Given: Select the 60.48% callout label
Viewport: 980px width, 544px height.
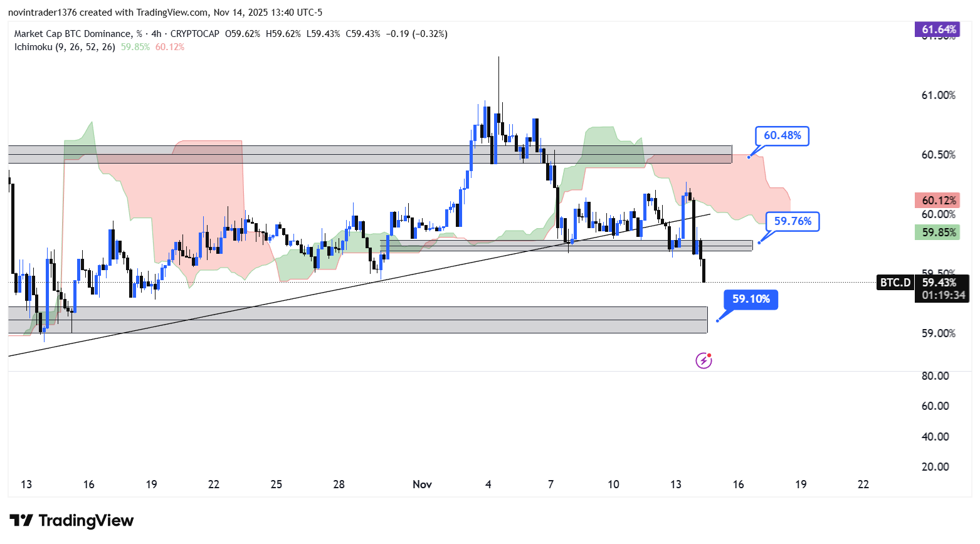Looking at the screenshot, I should (x=782, y=136).
